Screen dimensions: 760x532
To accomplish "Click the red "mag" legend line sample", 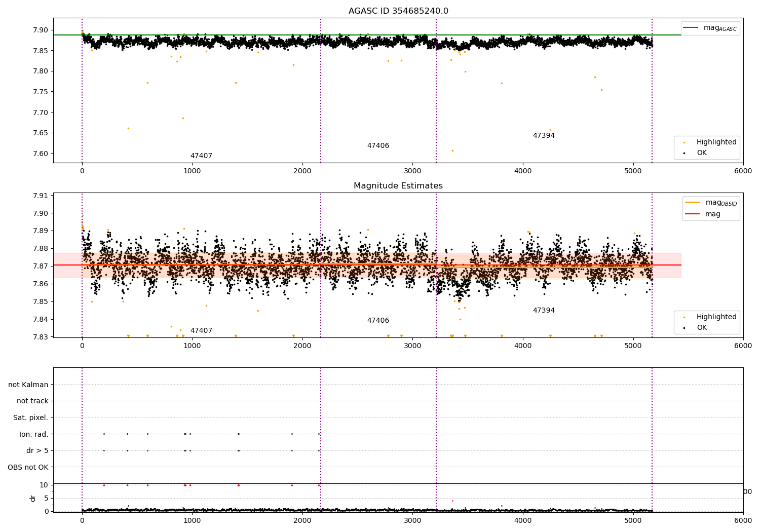I will point(693,214).
